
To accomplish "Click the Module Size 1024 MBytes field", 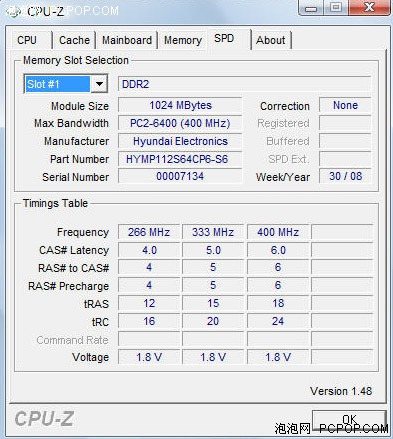I will point(180,105).
